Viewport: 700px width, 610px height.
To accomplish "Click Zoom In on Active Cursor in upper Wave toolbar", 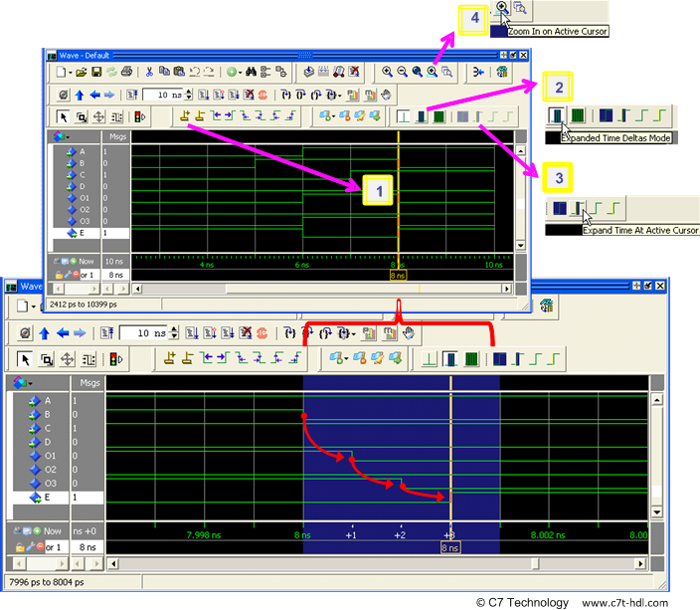I will coord(433,72).
